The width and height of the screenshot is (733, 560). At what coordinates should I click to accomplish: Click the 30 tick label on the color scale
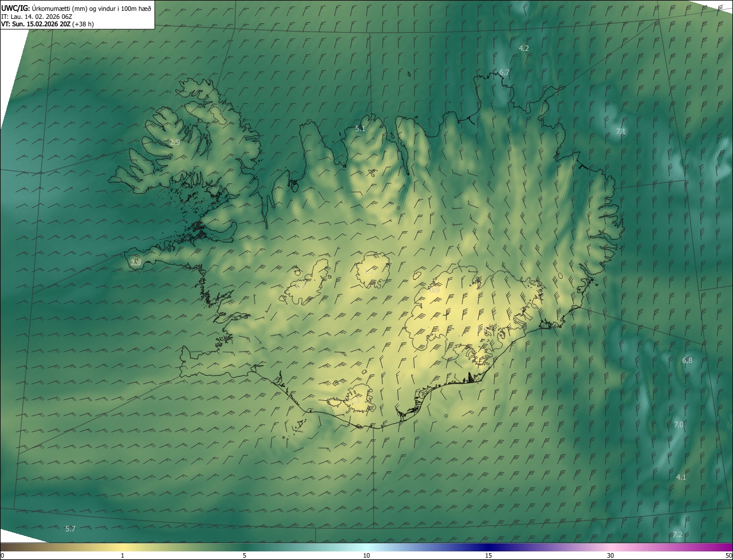tap(610, 555)
